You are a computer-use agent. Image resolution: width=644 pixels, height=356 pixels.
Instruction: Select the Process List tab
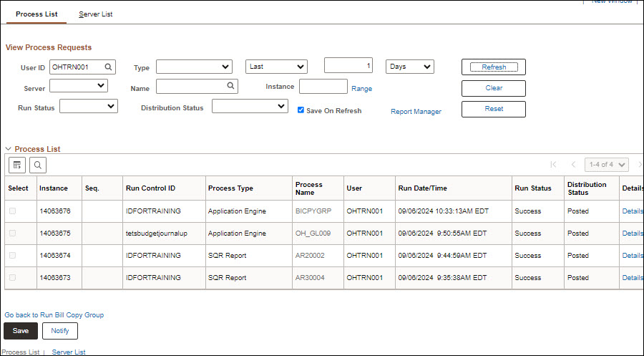(x=36, y=14)
